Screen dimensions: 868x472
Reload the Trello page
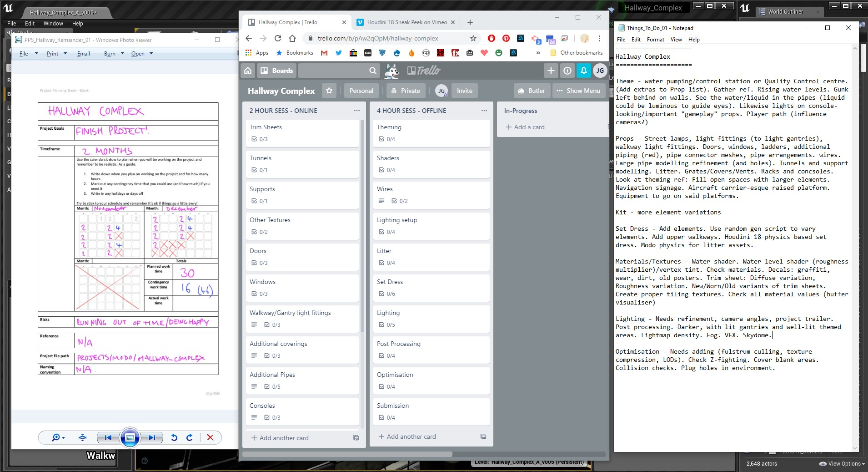pos(278,38)
